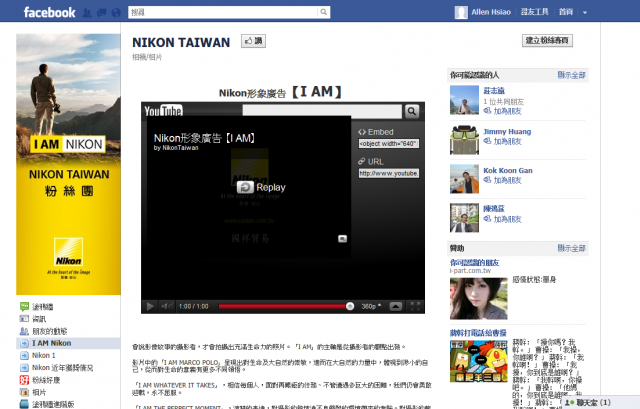Click the Like button next to NIKON TAIWAN
The image size is (640, 409).
253,41
